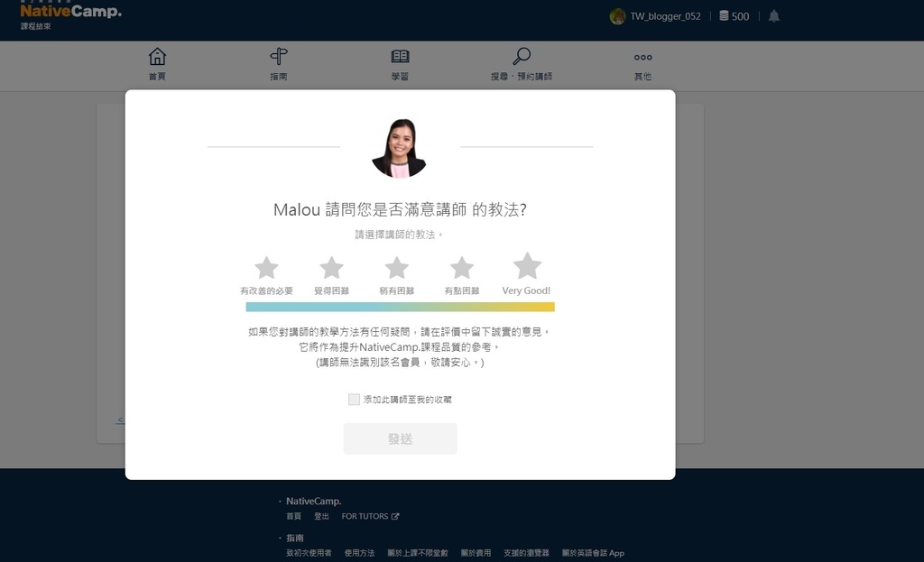
Task: Click the 請選擇講師的教法 instruction text
Action: [x=398, y=235]
